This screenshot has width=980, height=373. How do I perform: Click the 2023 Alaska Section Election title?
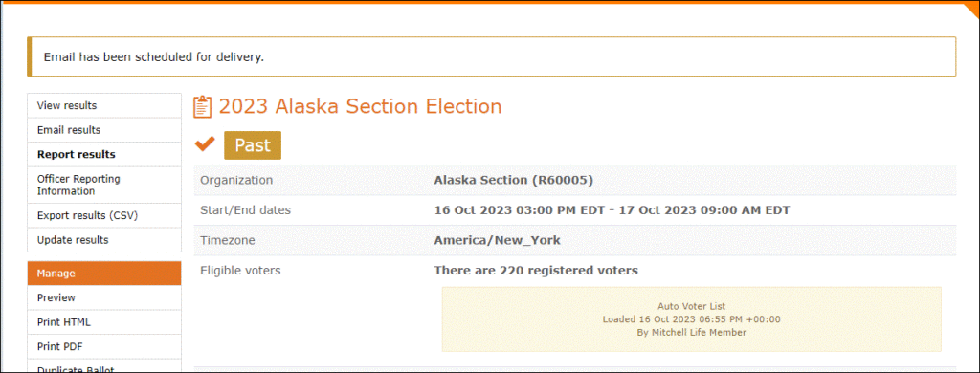(x=360, y=107)
